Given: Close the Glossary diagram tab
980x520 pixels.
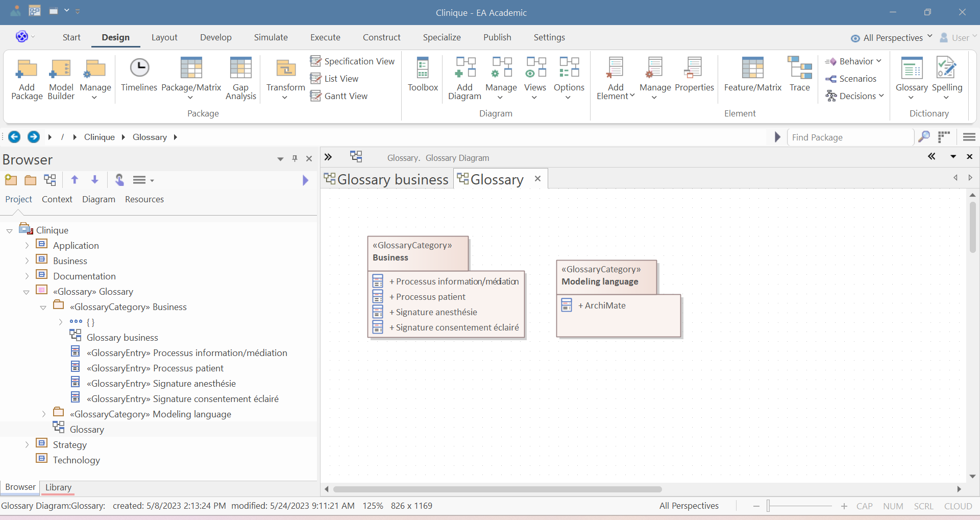Looking at the screenshot, I should (537, 178).
